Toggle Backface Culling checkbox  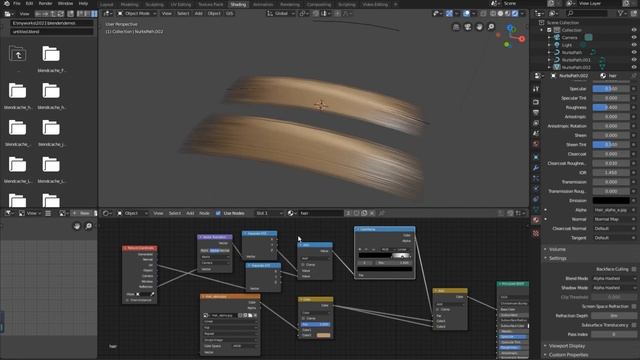click(634, 269)
